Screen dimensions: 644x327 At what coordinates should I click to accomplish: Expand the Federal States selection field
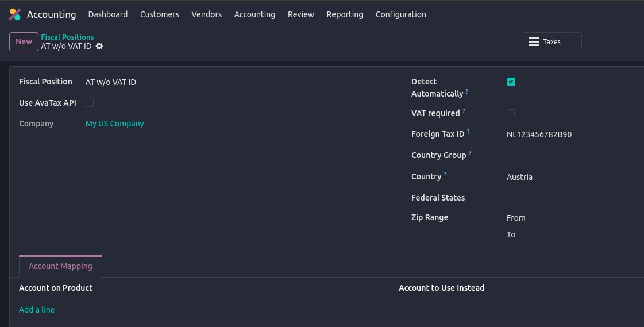tap(569, 198)
